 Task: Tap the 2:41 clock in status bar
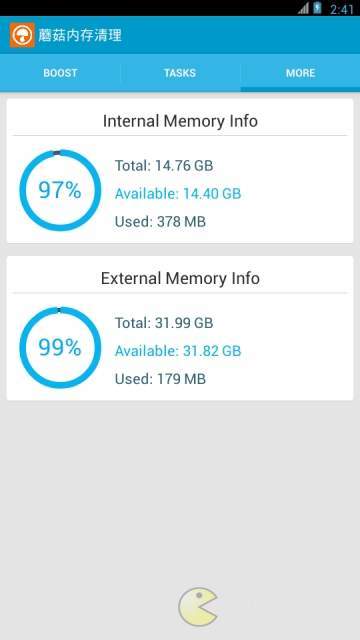point(342,9)
